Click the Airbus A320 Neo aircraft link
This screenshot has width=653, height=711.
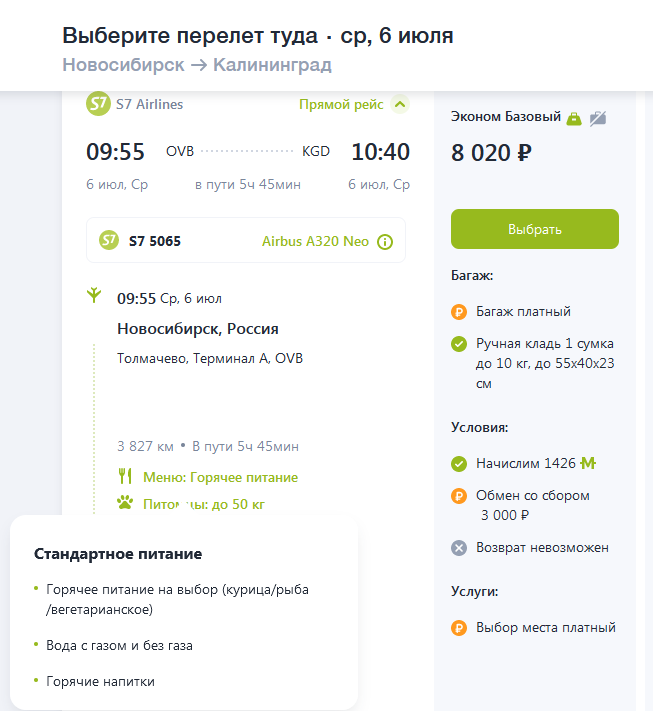pos(315,241)
